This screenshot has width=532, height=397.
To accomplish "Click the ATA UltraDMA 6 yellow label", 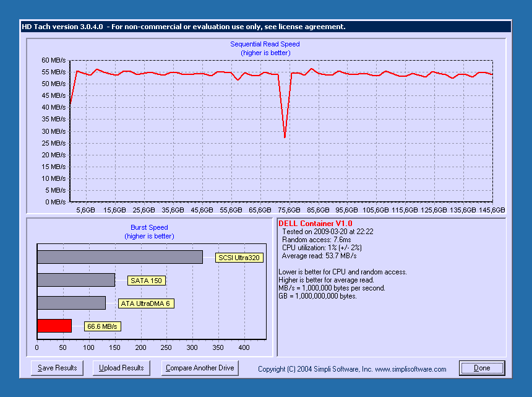I will tap(145, 303).
